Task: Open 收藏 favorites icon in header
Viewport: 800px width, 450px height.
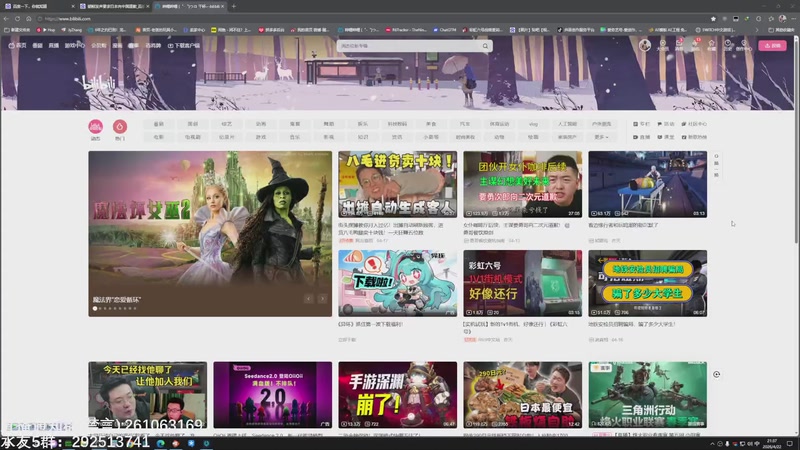Action: tap(711, 45)
